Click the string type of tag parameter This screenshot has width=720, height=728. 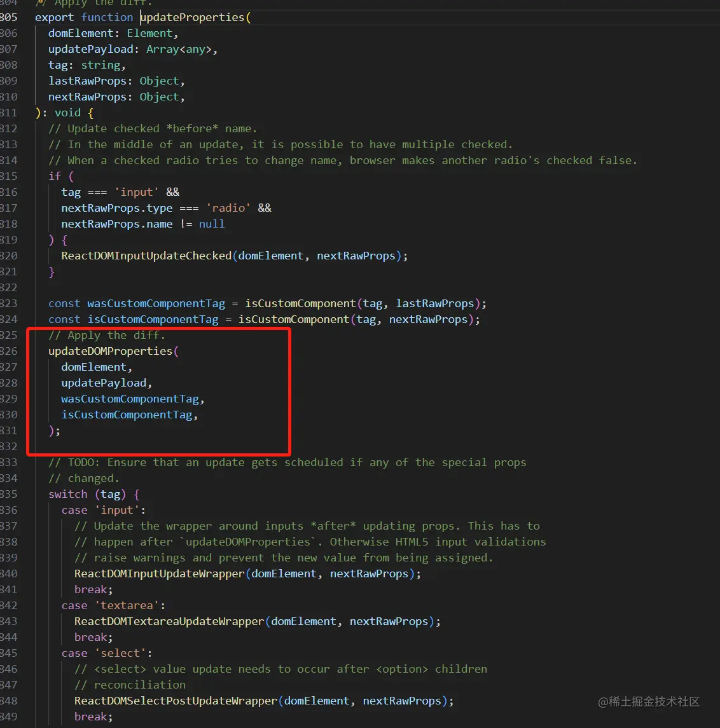pyautogui.click(x=100, y=65)
